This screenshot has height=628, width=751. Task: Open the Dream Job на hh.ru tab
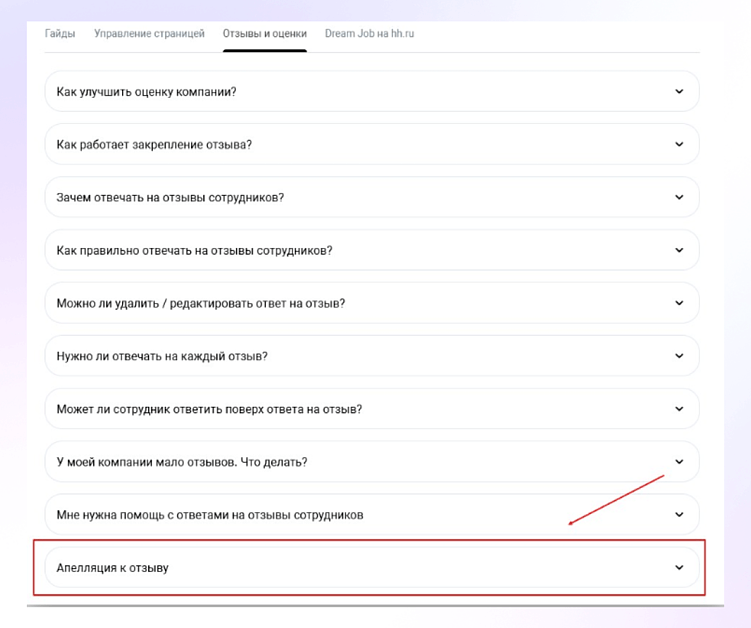tap(369, 34)
